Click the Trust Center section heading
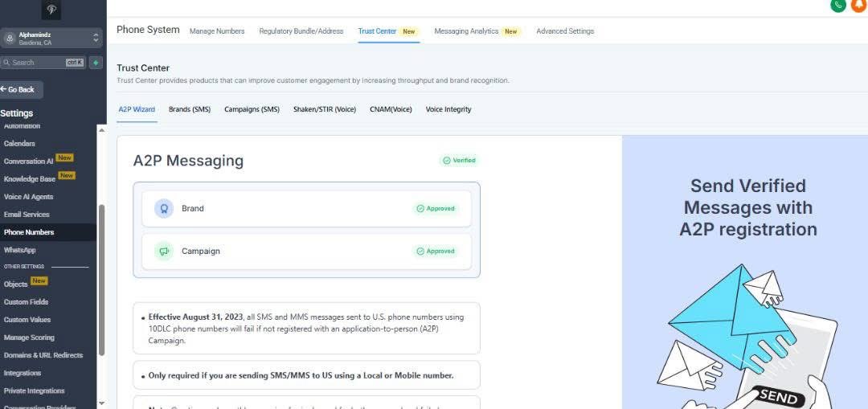The width and height of the screenshot is (868, 409). (143, 68)
